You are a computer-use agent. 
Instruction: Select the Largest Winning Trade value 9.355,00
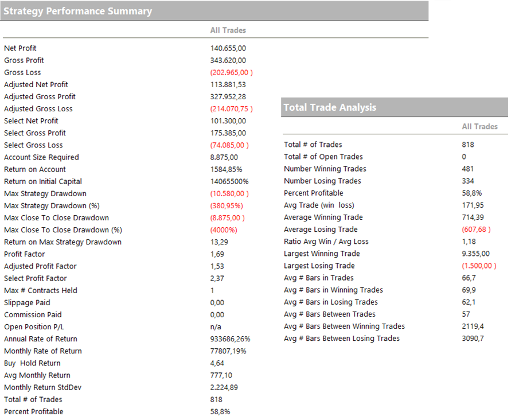(475, 254)
